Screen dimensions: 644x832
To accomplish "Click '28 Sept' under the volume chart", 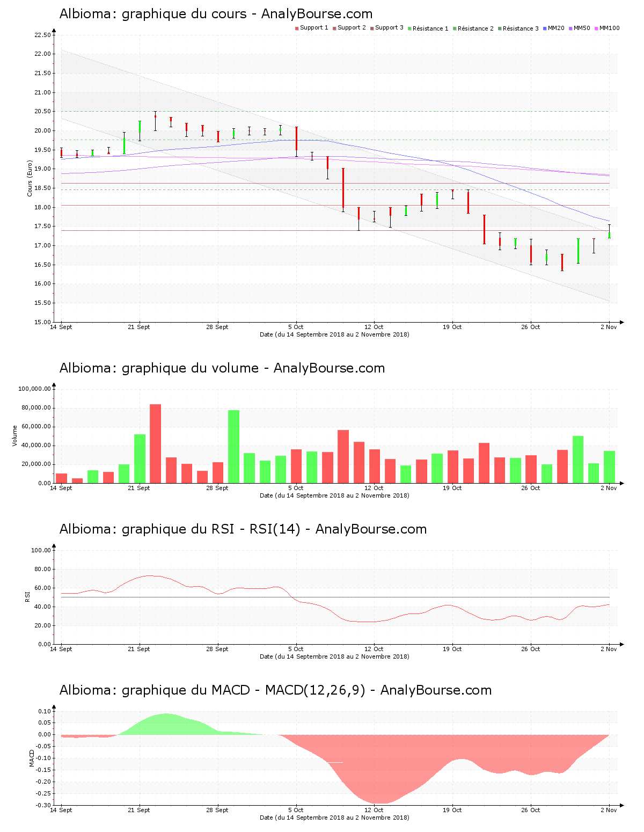I will click(x=217, y=488).
